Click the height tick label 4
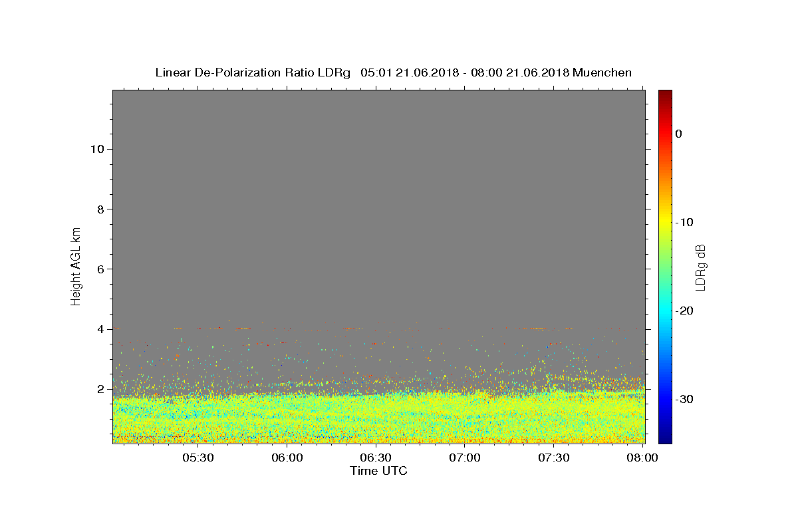 tap(100, 329)
